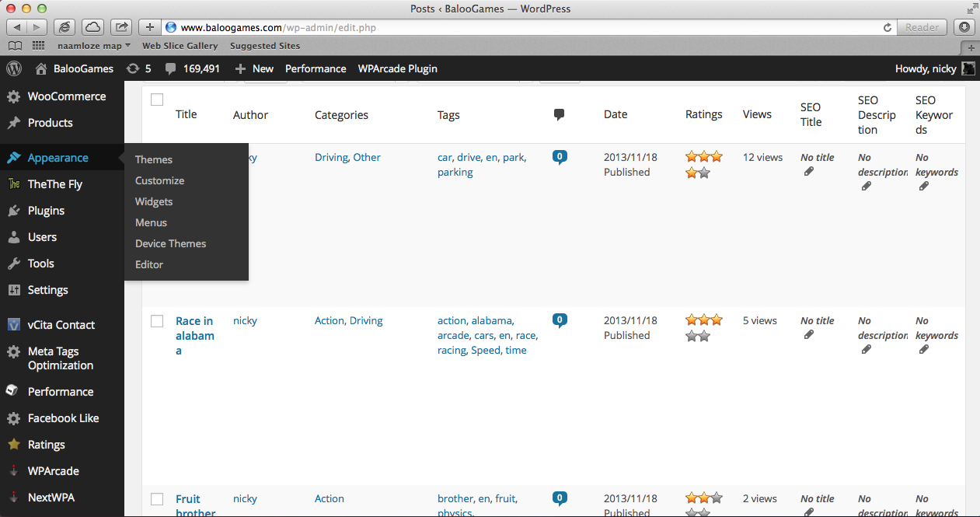Open Ratings sidebar menu

tap(62, 445)
